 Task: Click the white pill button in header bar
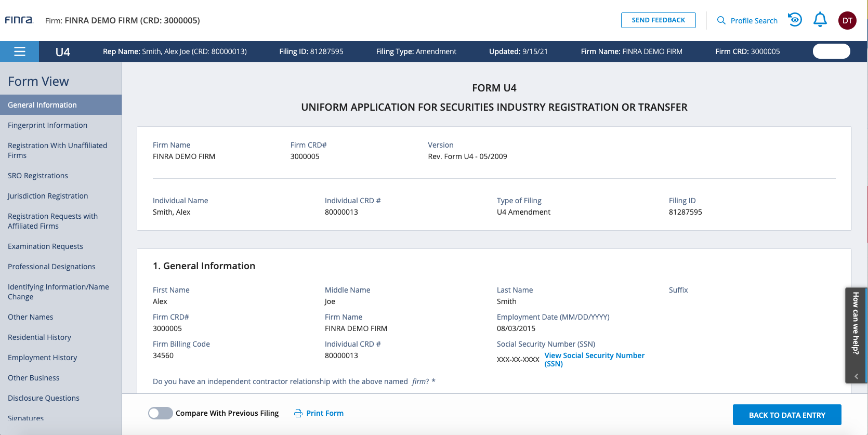[831, 51]
